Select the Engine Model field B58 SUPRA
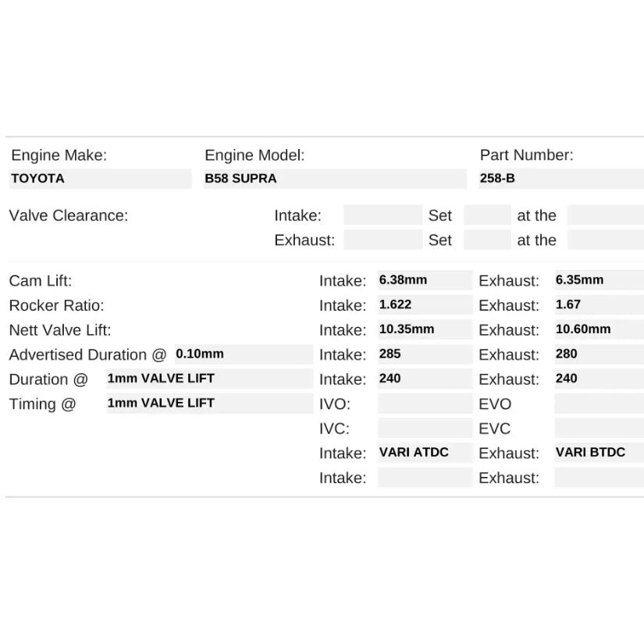 click(x=334, y=179)
